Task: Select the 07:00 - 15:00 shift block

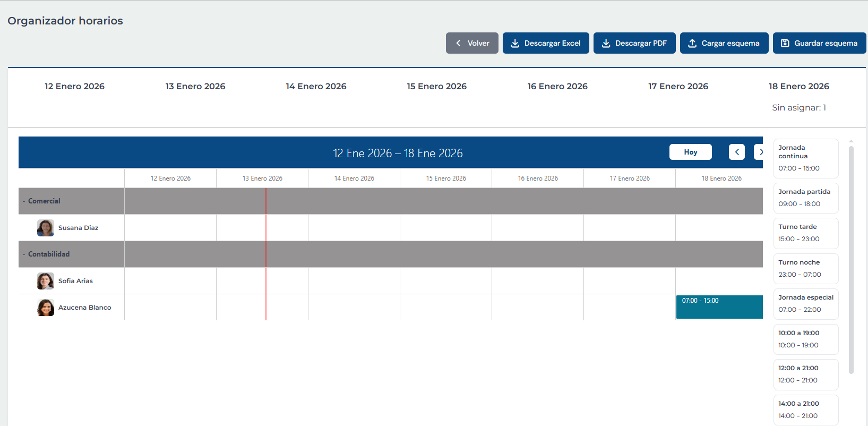Action: pos(719,307)
